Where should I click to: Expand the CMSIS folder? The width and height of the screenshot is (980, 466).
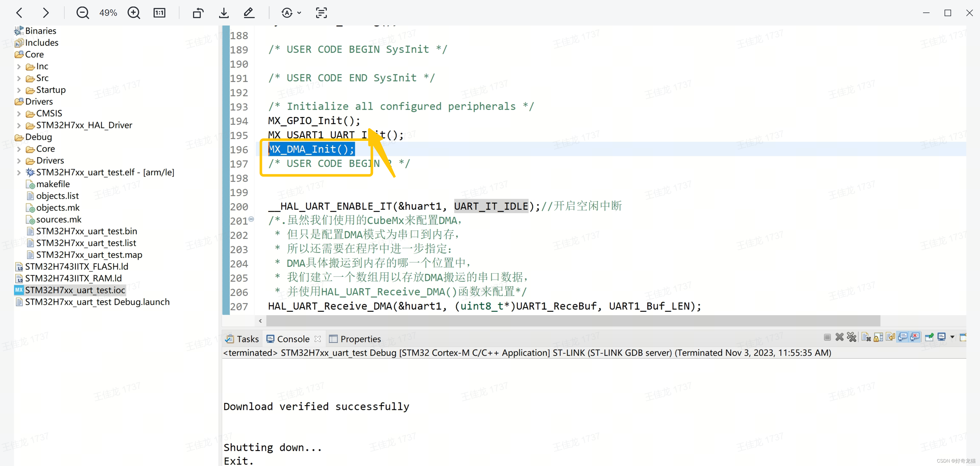tap(19, 114)
